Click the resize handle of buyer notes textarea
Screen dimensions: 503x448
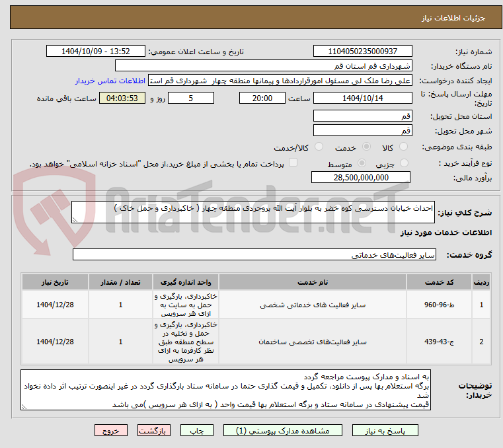[x=24, y=407]
